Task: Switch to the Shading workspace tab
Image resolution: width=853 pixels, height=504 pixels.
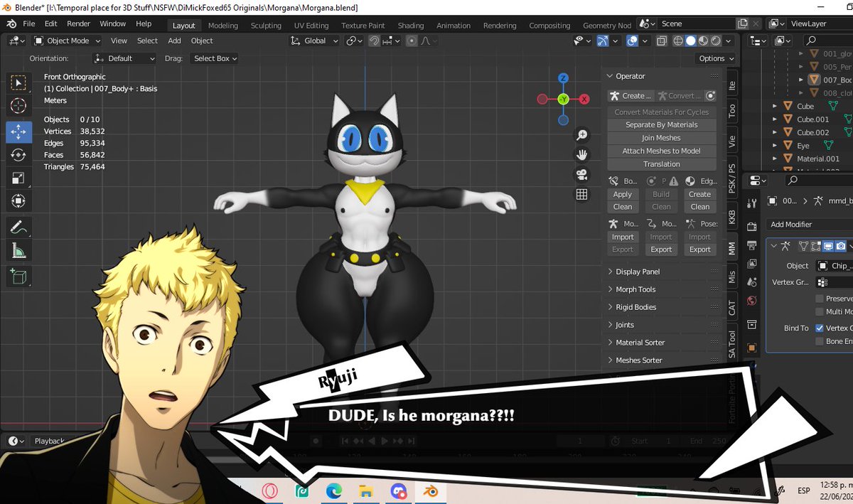Action: pyautogui.click(x=410, y=26)
